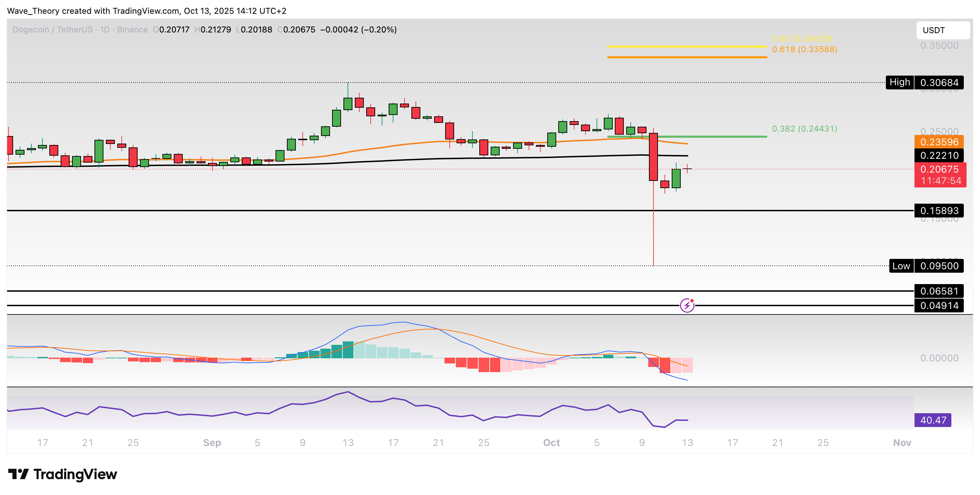Click the Sep label on the time axis

[212, 443]
